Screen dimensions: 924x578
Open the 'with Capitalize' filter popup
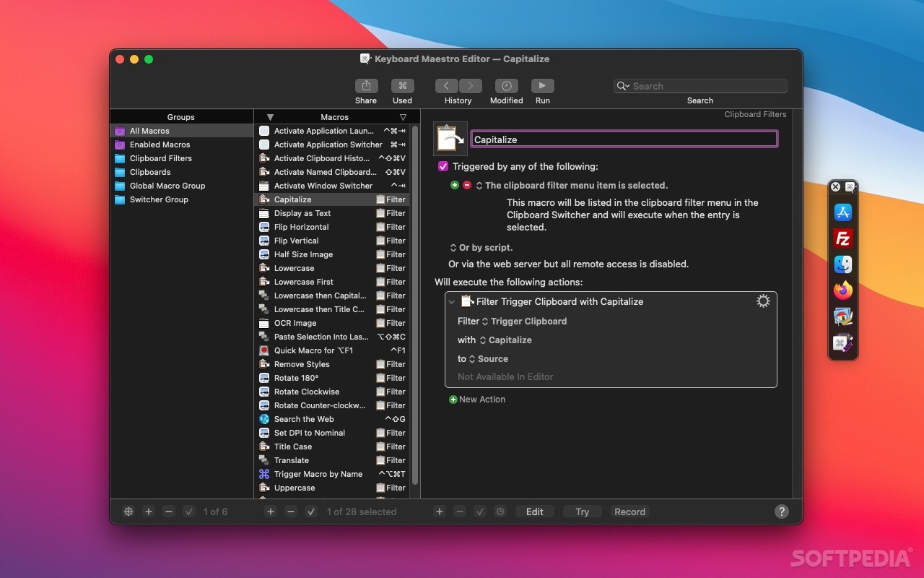[x=505, y=340]
